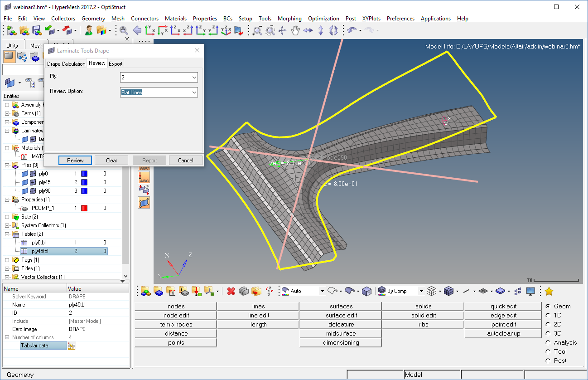Viewport: 588px width, 380px height.
Task: Click the ABC tag tool in graphics sidebar
Action: pyautogui.click(x=144, y=178)
